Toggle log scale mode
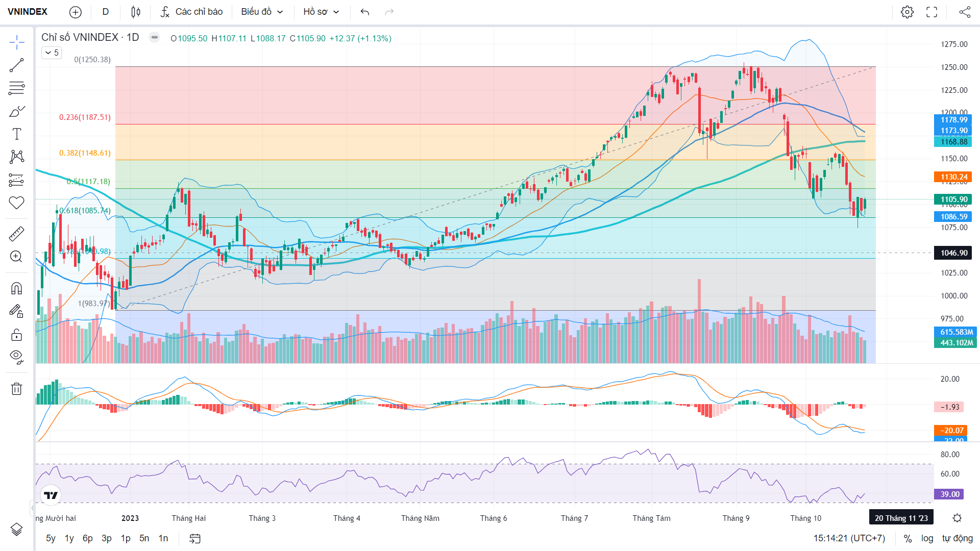This screenshot has height=551, width=980. tap(927, 538)
